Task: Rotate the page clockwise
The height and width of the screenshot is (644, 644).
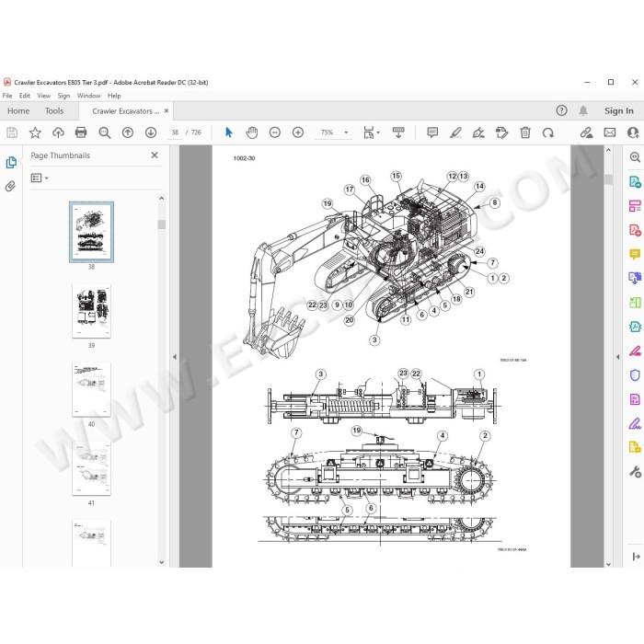Action: tap(548, 132)
